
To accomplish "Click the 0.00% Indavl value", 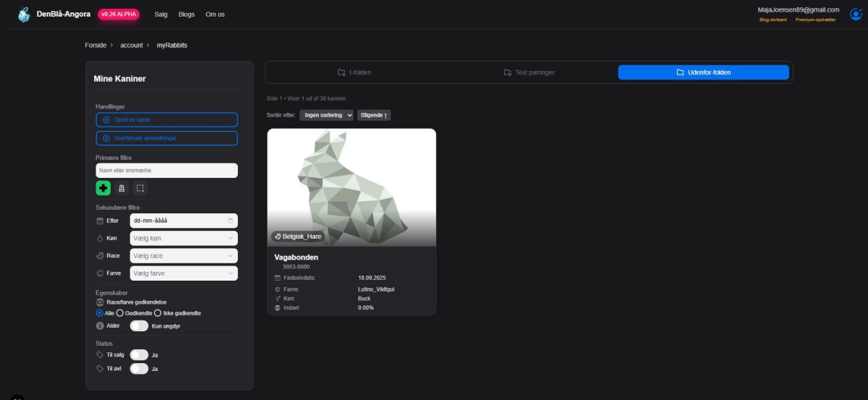I will [x=366, y=307].
